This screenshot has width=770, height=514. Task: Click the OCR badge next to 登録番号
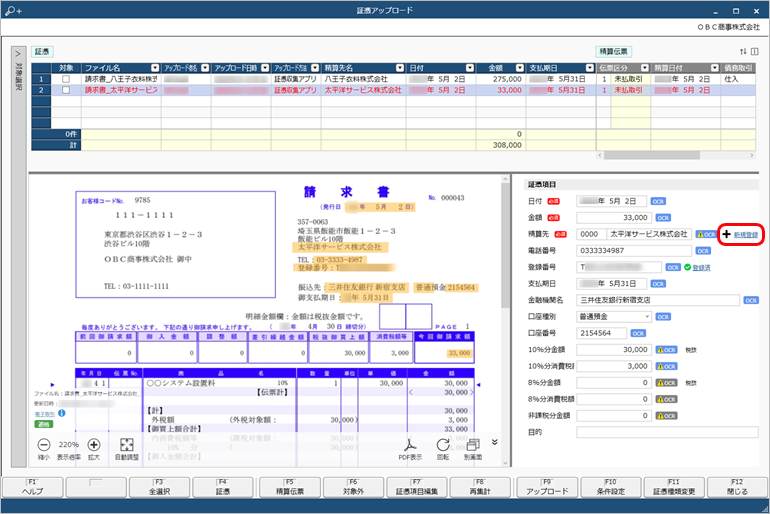tap(673, 268)
